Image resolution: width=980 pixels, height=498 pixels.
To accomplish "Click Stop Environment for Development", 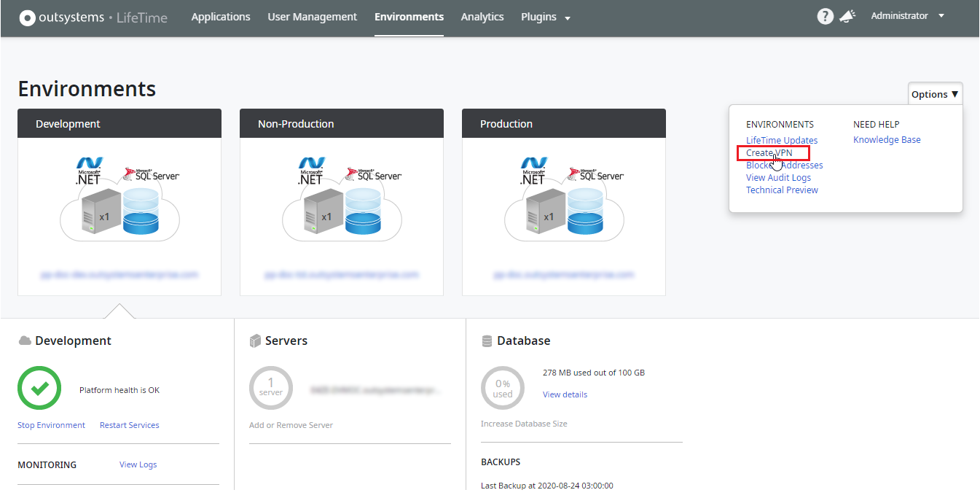I will tap(51, 424).
